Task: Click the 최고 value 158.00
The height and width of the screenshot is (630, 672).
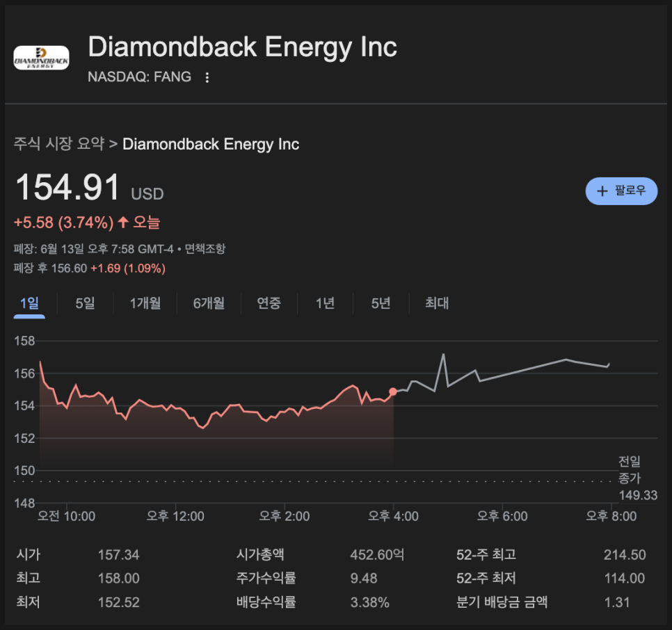Action: pos(119,579)
